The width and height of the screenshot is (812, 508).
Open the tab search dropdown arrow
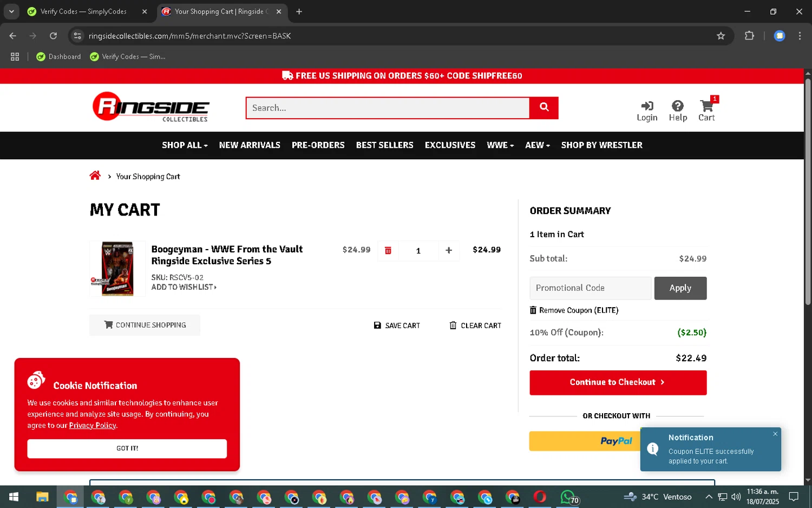tap(11, 11)
